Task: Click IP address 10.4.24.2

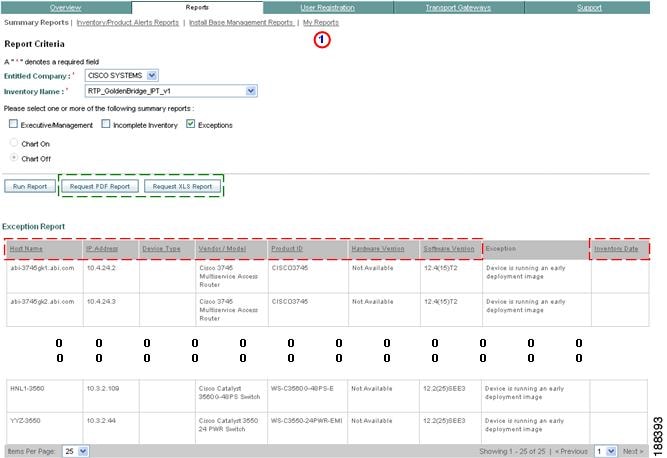Action: (x=101, y=268)
